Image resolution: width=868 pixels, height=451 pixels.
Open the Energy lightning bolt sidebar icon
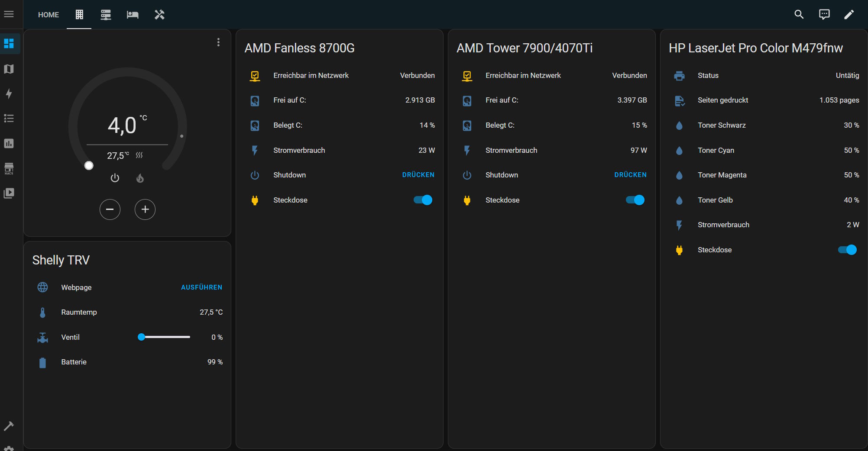9,94
